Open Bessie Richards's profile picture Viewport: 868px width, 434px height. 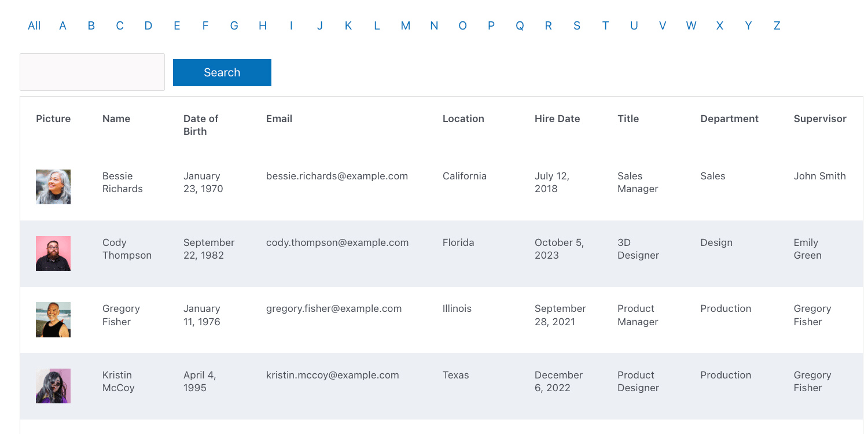click(x=53, y=186)
